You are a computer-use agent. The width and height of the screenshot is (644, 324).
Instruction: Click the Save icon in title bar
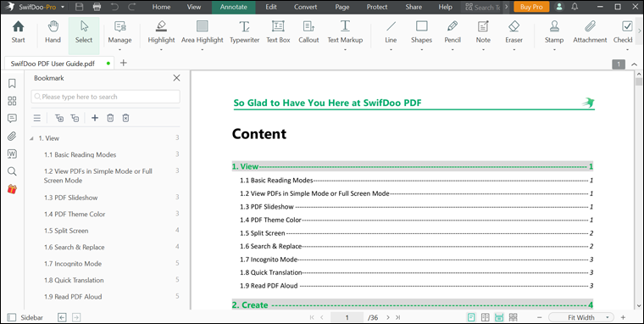click(x=80, y=7)
